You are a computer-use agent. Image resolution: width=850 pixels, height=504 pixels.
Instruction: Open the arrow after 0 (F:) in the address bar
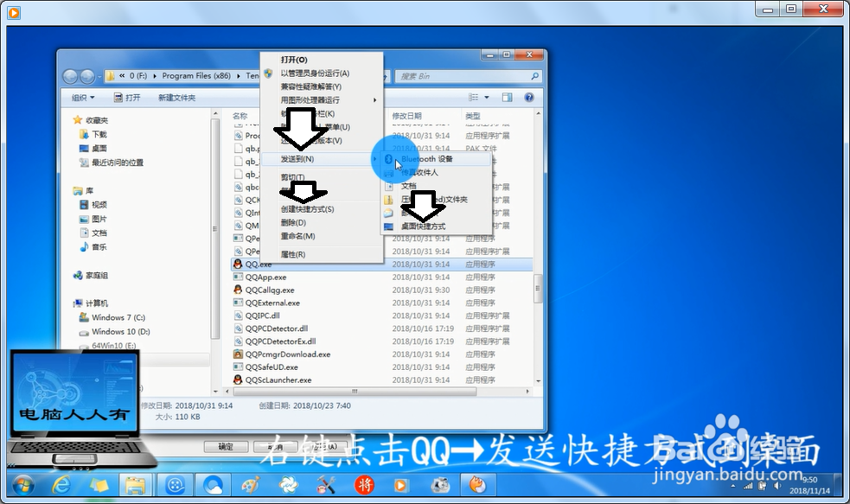pyautogui.click(x=155, y=76)
